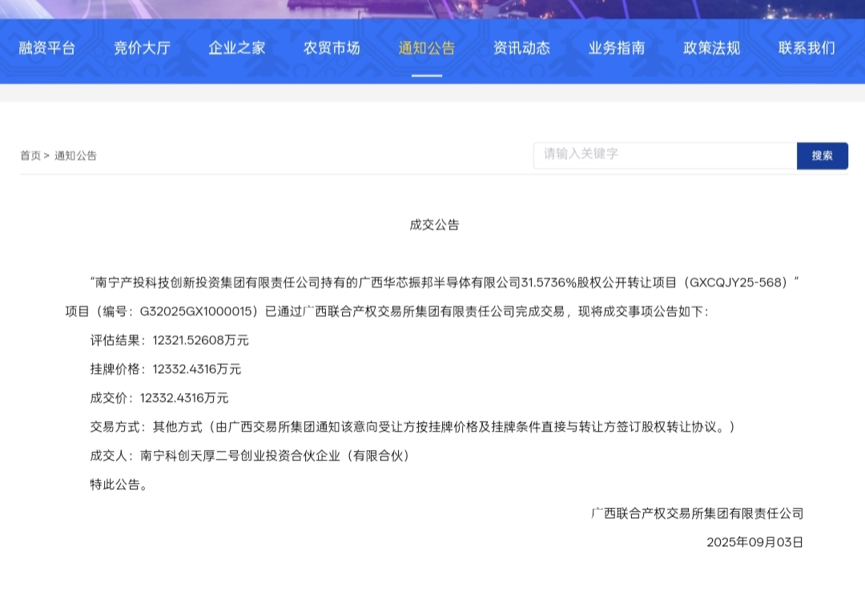Go to 业务指南 section
Screen dimensions: 865x616
pyautogui.click(x=616, y=49)
